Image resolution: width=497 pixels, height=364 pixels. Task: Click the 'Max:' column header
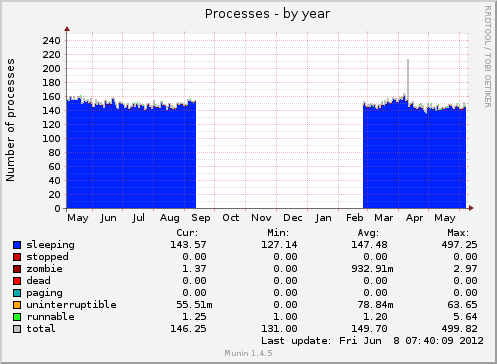click(x=458, y=233)
